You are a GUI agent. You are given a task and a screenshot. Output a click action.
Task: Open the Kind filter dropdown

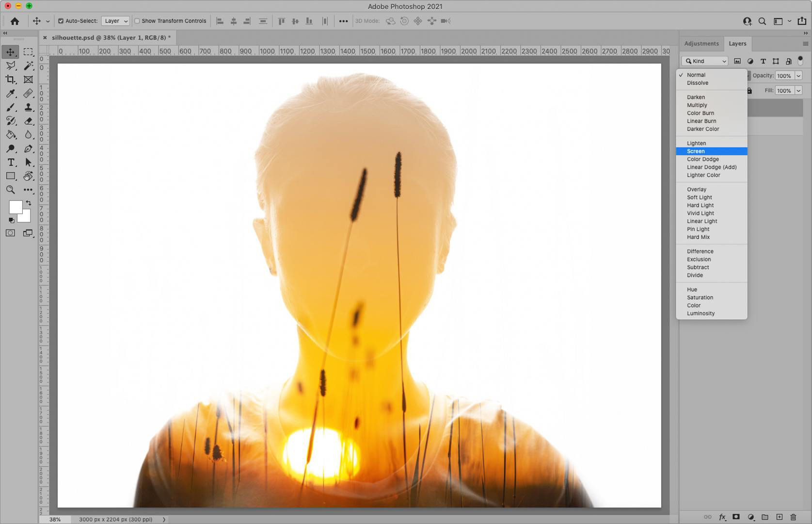point(704,61)
